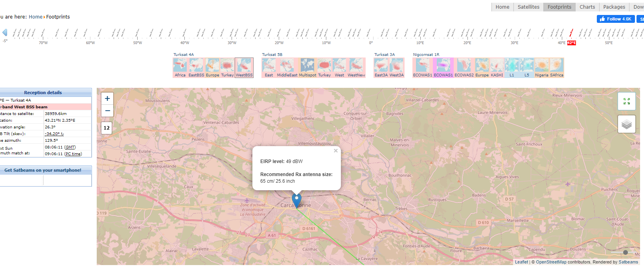Image resolution: width=644 pixels, height=269 pixels.
Task: Click the PC time link
Action: pos(74,154)
